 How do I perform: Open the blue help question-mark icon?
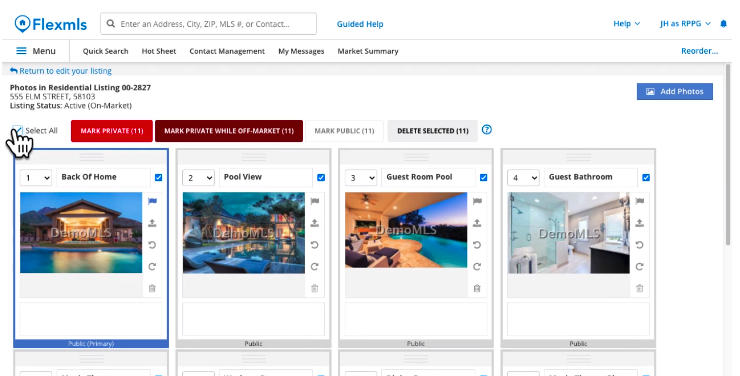[x=487, y=129]
